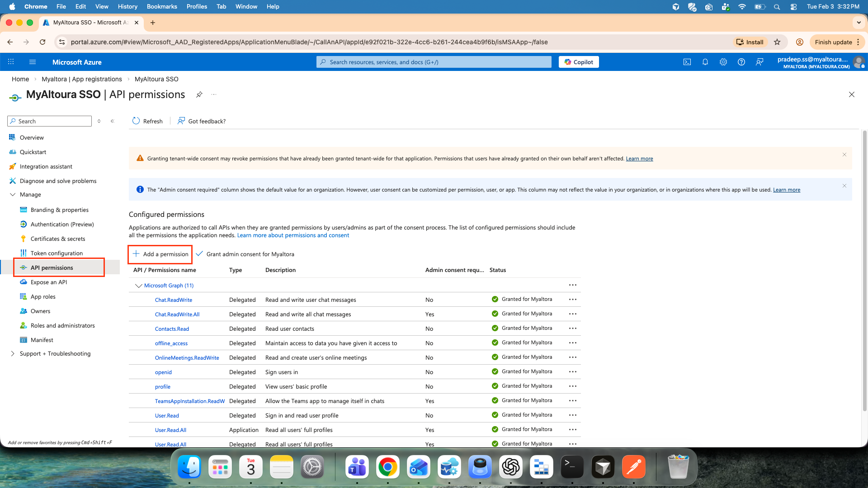Open profile permission link
The image size is (868, 488).
(163, 387)
